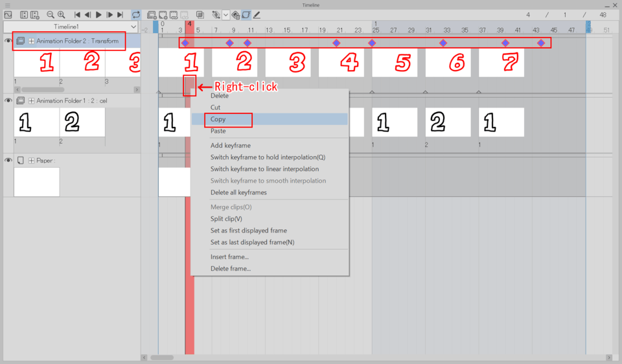Click the end frame value 48

[x=603, y=15]
